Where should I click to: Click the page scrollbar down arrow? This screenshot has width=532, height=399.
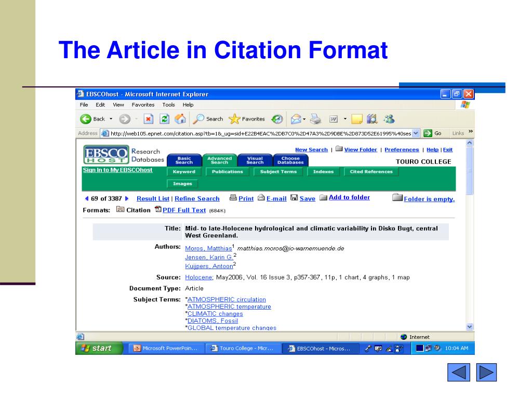[470, 327]
